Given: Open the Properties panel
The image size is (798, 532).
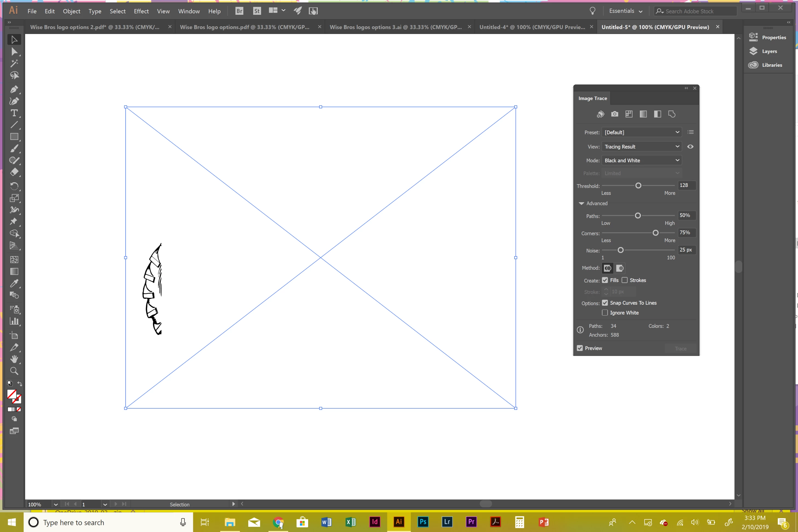Looking at the screenshot, I should [767, 37].
